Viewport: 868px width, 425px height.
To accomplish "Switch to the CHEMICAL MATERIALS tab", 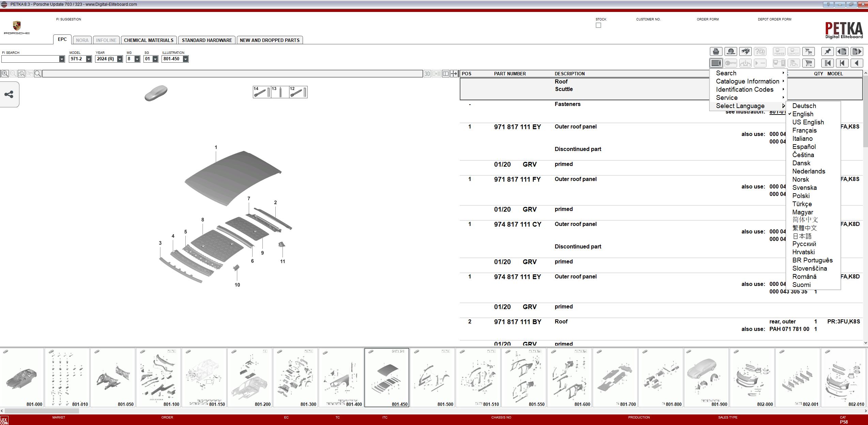I will tap(149, 40).
